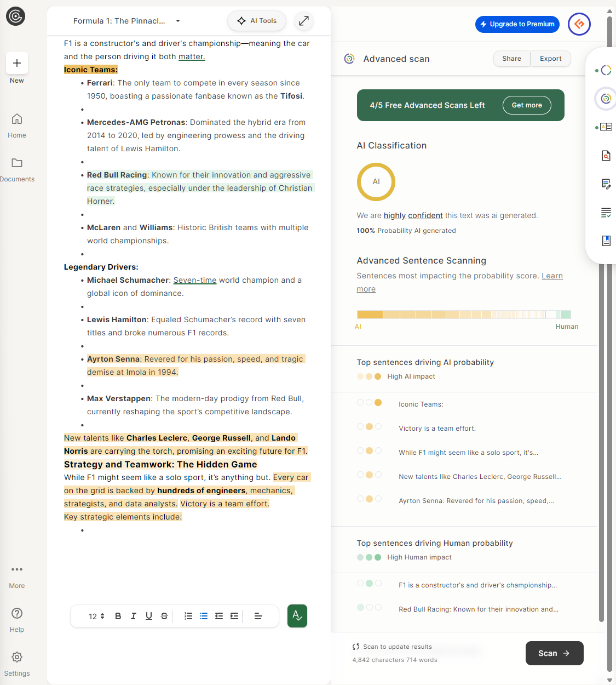
Task: Insert a numbered list
Action: (188, 616)
